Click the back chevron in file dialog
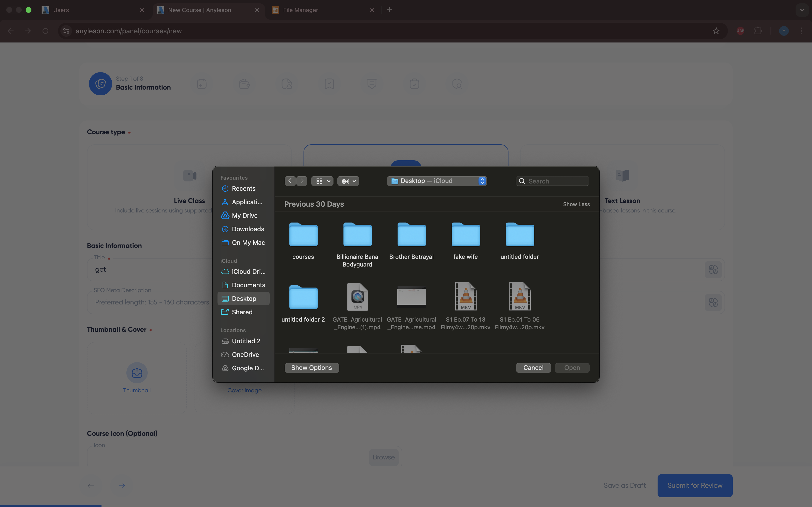812x507 pixels. point(290,181)
